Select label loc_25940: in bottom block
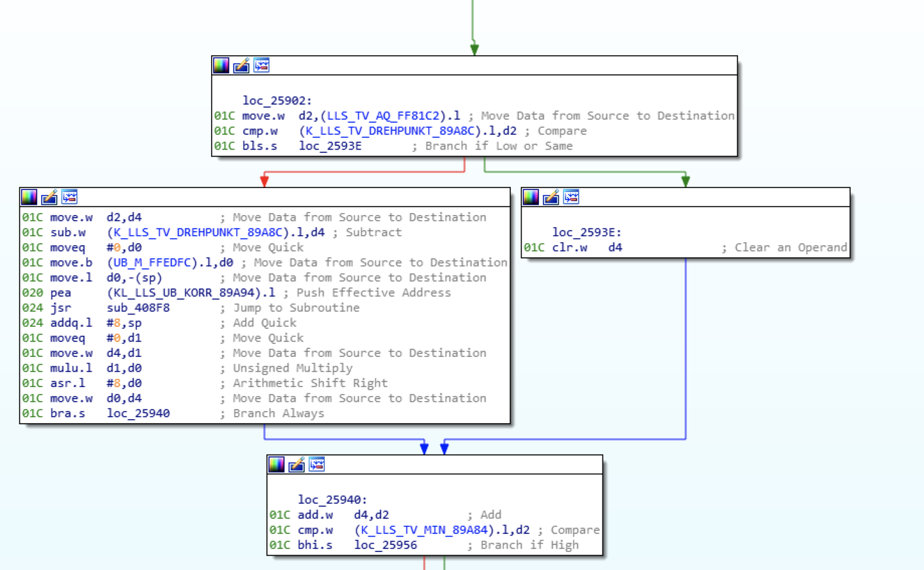Viewport: 924px width, 570px height. tap(332, 499)
